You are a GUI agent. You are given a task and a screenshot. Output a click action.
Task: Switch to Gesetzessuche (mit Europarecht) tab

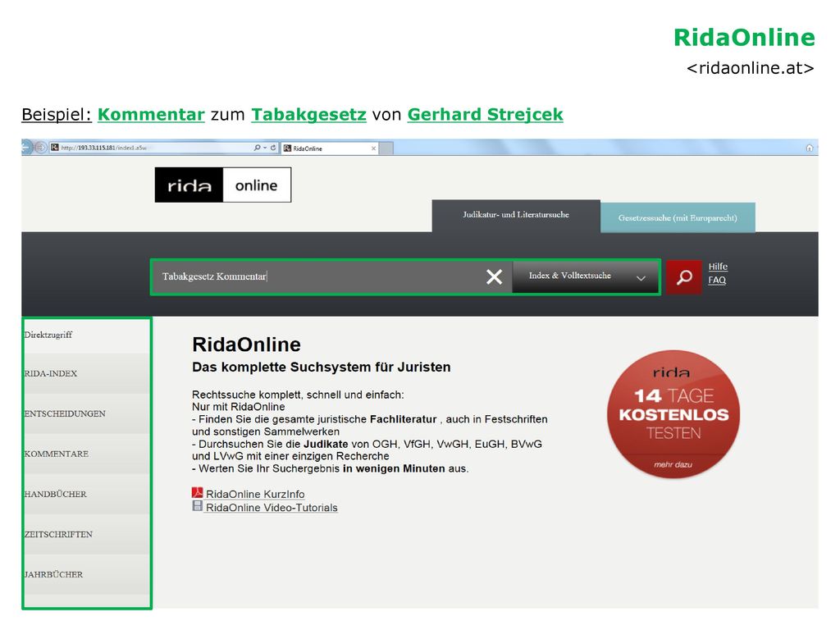click(x=678, y=217)
